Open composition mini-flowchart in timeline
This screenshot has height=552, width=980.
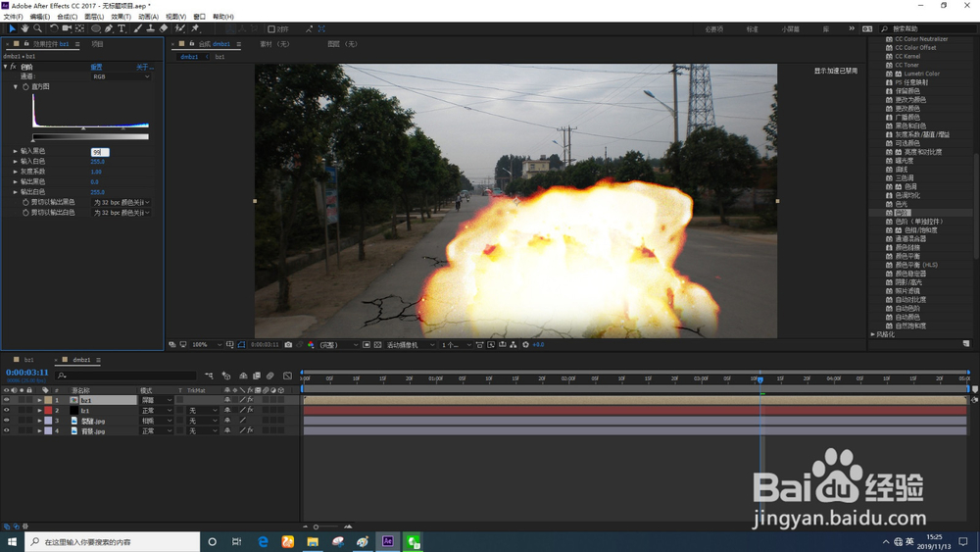(209, 376)
